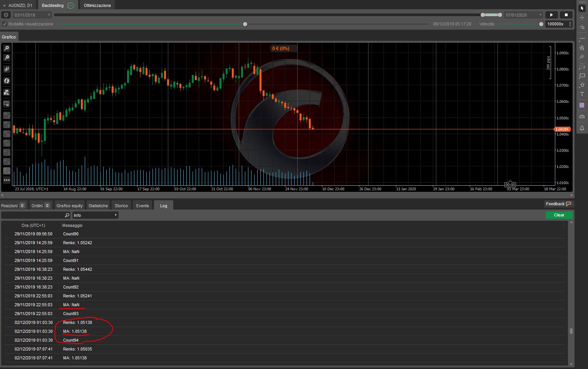The image size is (588, 369).
Task: Open the Feedback button
Action: [x=558, y=204]
